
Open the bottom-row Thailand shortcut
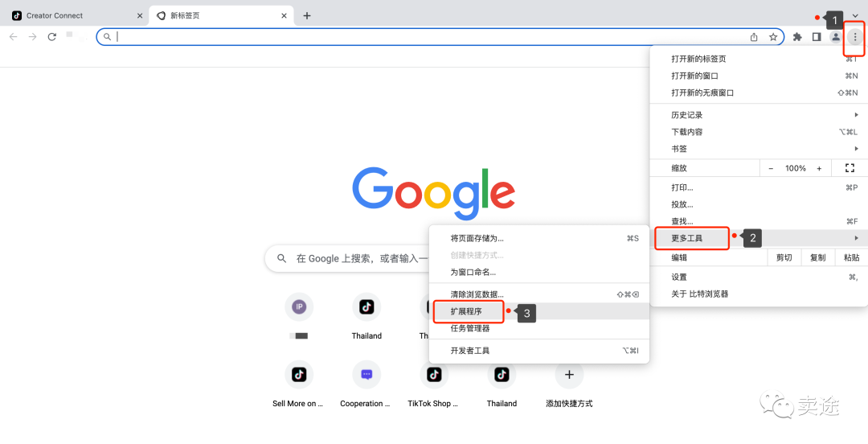(x=502, y=384)
